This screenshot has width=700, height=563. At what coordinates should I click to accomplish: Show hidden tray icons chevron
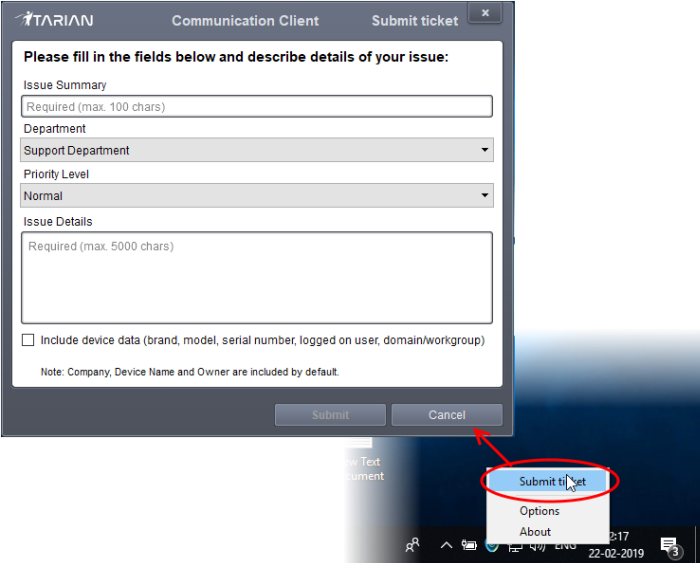coord(446,545)
